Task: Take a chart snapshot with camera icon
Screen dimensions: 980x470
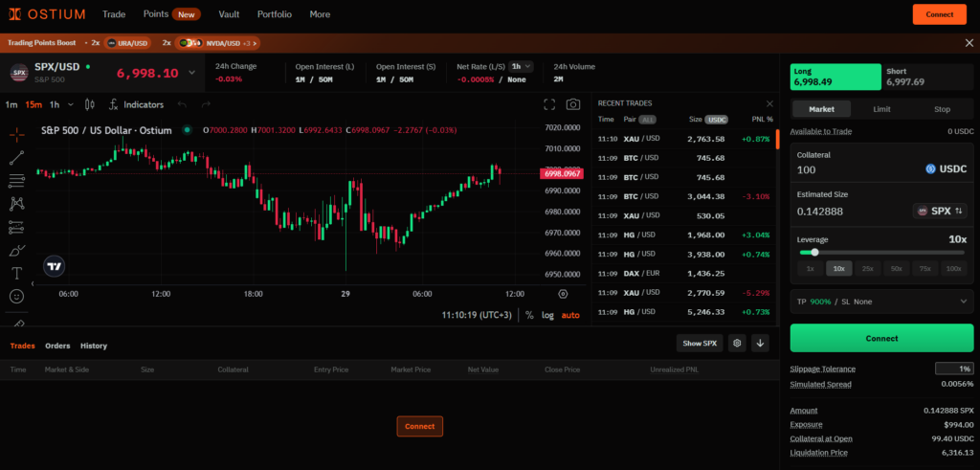Action: point(572,104)
